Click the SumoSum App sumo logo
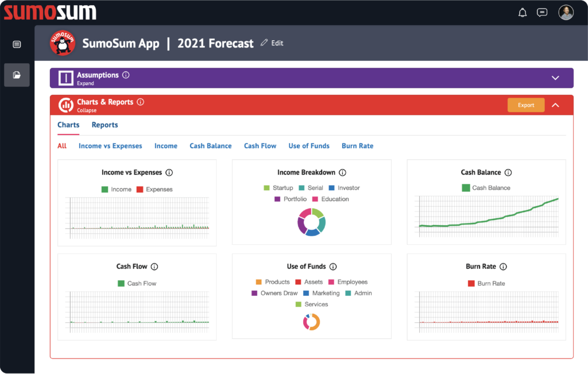The width and height of the screenshot is (588, 374). pyautogui.click(x=62, y=43)
